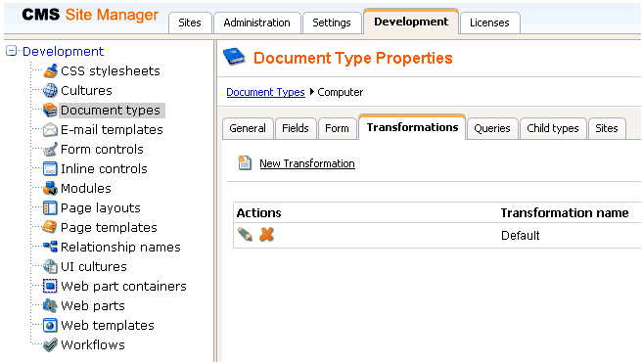Click the Cultures globe icon
The height and width of the screenshot is (364, 643).
click(x=50, y=91)
